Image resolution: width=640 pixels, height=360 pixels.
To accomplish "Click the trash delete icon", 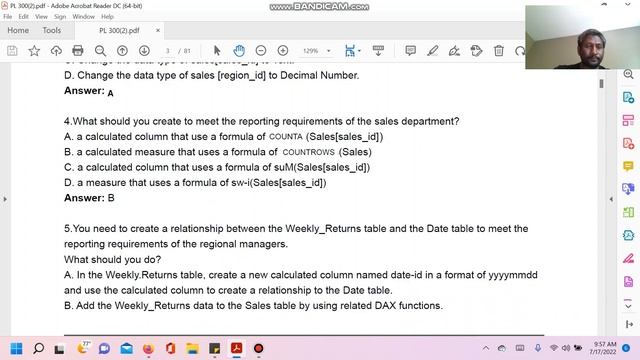I will pyautogui.click(x=498, y=51).
